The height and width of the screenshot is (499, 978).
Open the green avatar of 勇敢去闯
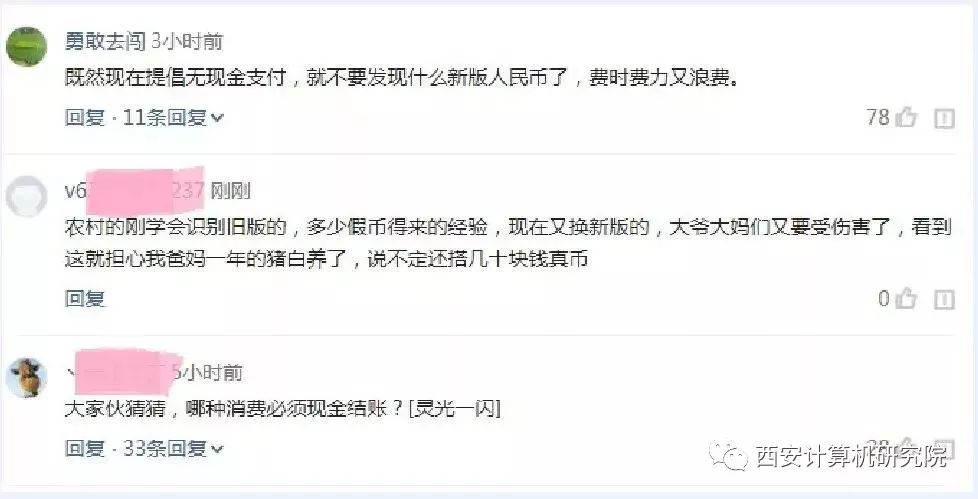[26, 47]
